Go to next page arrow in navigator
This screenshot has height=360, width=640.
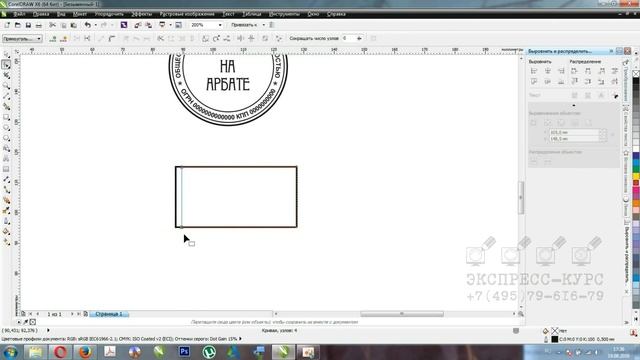coord(72,314)
